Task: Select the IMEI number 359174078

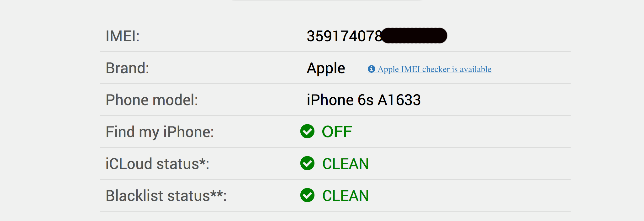Action: (344, 36)
